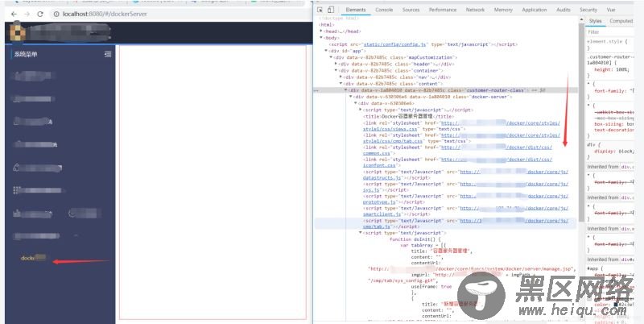Switch to the Elements tab in DevTools

(x=356, y=10)
